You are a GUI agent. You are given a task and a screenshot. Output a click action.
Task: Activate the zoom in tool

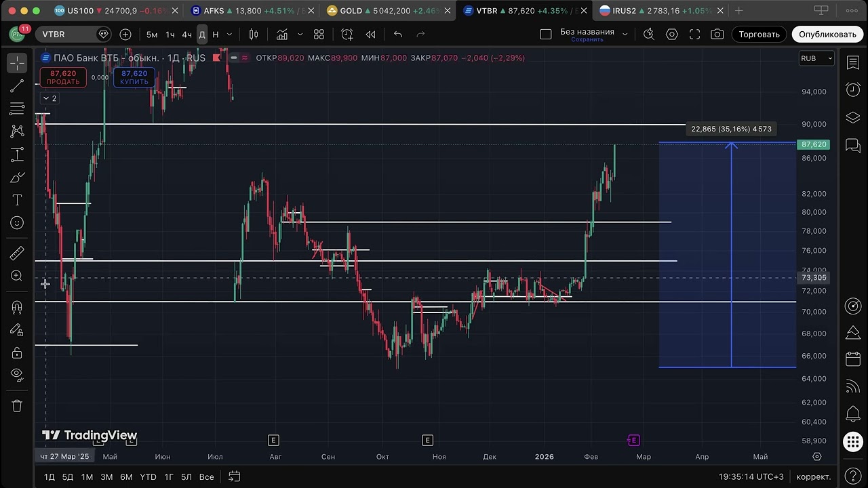click(x=17, y=276)
